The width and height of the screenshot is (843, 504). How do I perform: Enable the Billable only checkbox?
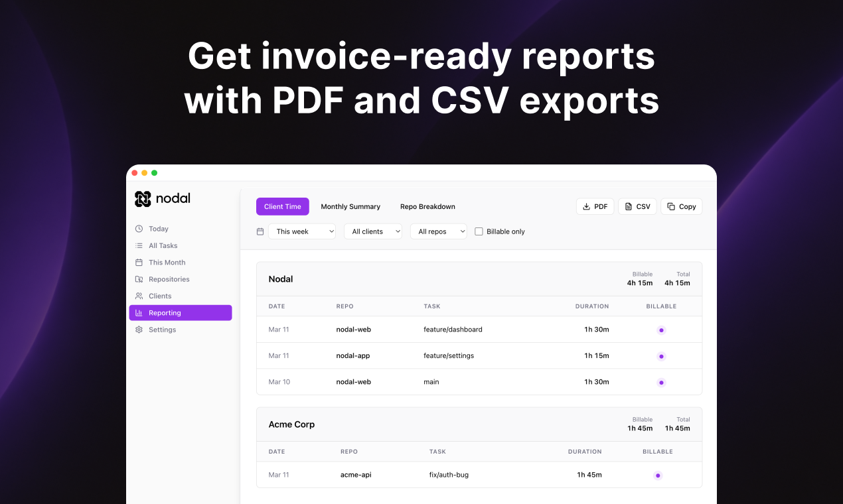(479, 231)
